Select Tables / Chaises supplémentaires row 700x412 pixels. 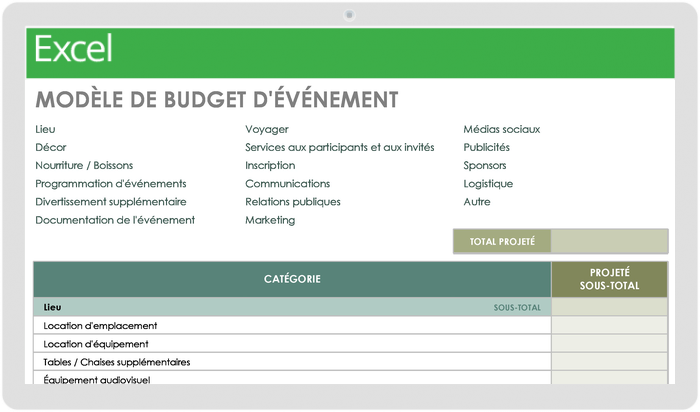click(292, 362)
